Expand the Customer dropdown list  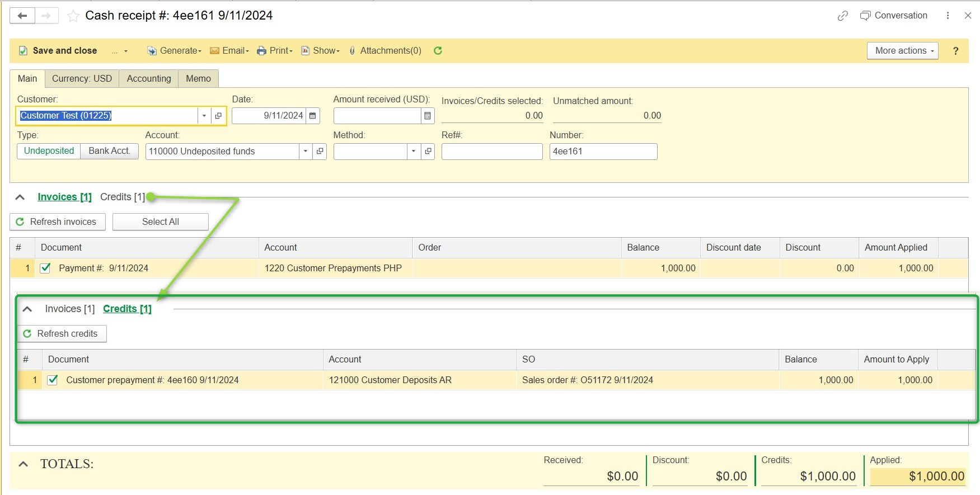[204, 116]
